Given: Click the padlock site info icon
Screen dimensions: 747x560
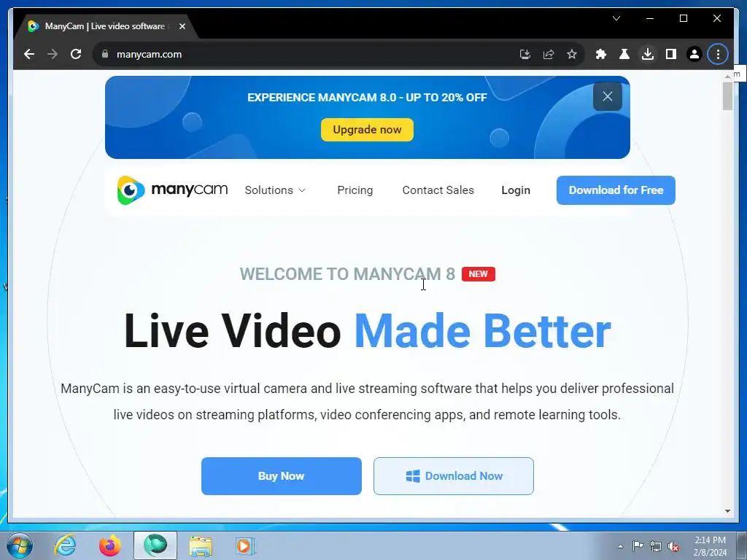Looking at the screenshot, I should pyautogui.click(x=105, y=54).
